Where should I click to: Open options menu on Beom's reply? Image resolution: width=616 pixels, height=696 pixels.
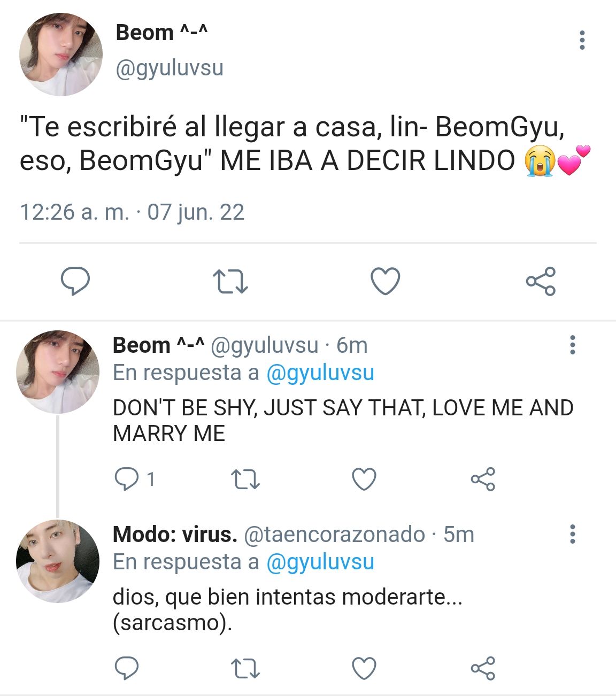(572, 345)
